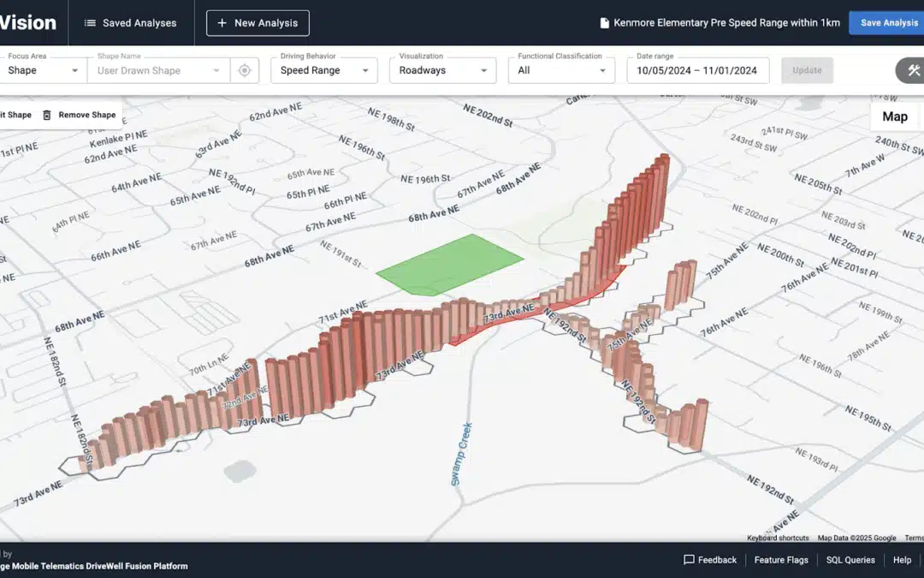Open Feature Flags in the footer
This screenshot has width=924, height=578.
pyautogui.click(x=780, y=560)
